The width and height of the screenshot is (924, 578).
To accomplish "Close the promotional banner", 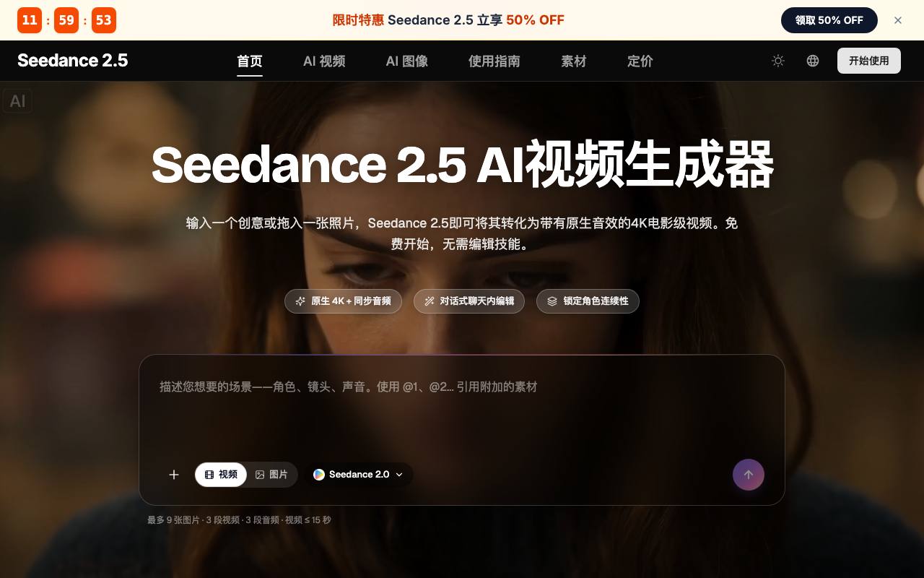I will [x=898, y=20].
